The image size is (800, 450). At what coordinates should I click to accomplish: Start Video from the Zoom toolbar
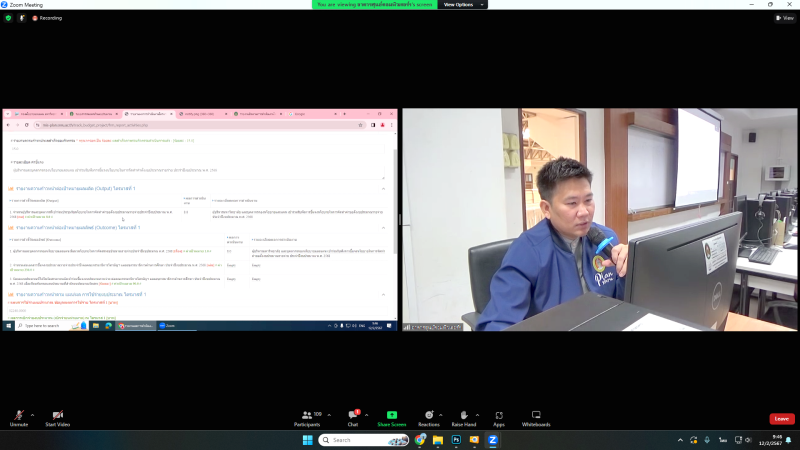pos(57,416)
